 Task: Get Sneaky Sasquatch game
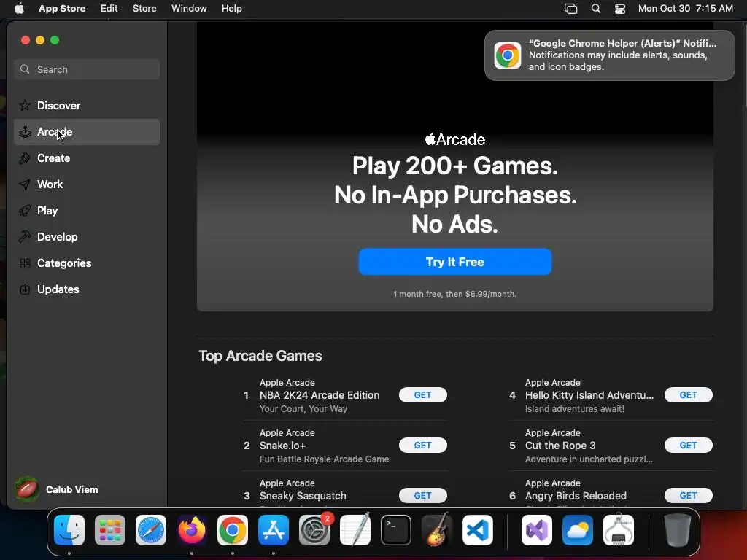pos(422,496)
